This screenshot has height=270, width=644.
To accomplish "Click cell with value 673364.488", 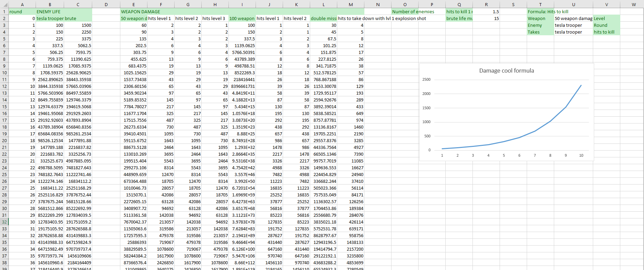I will coord(134,181).
